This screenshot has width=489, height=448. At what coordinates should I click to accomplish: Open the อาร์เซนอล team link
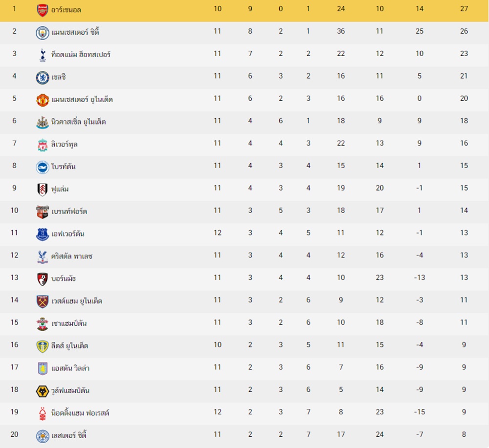coord(66,10)
